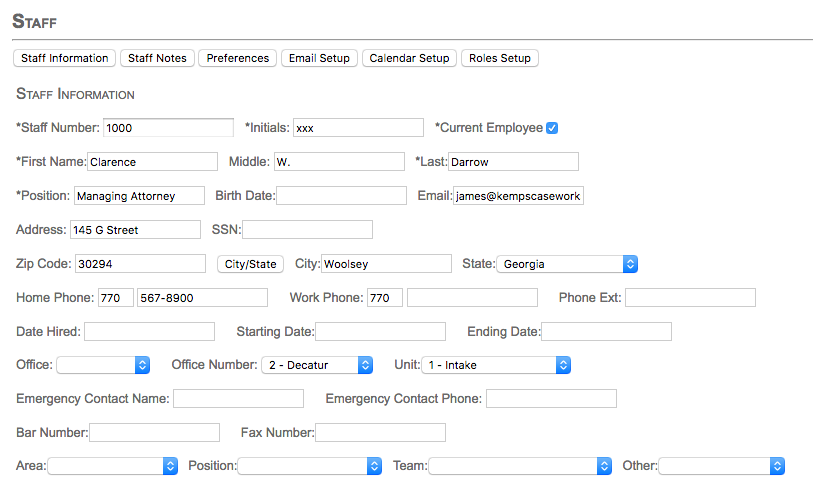Expand the Office Number dropdown
The height and width of the screenshot is (494, 813).
[317, 365]
